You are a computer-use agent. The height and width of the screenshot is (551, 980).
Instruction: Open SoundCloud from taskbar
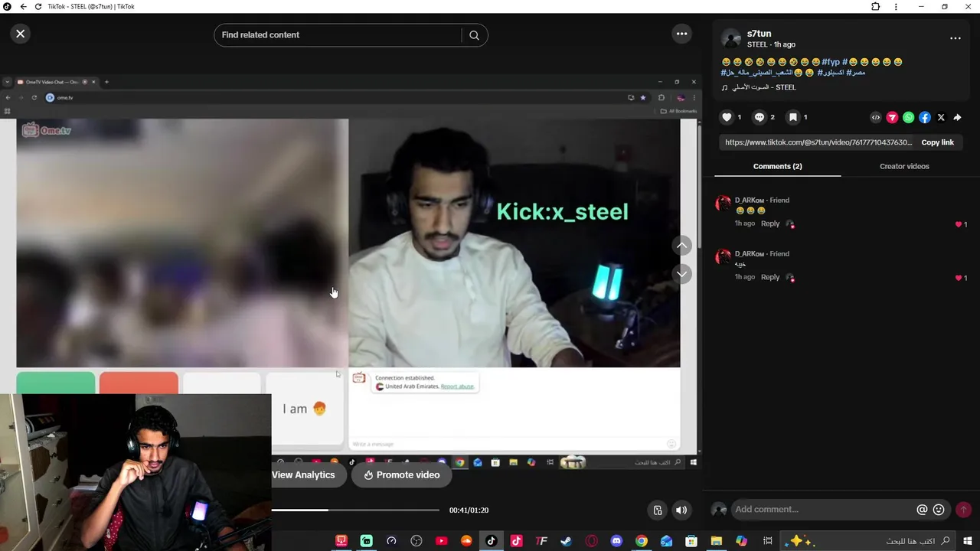466,541
